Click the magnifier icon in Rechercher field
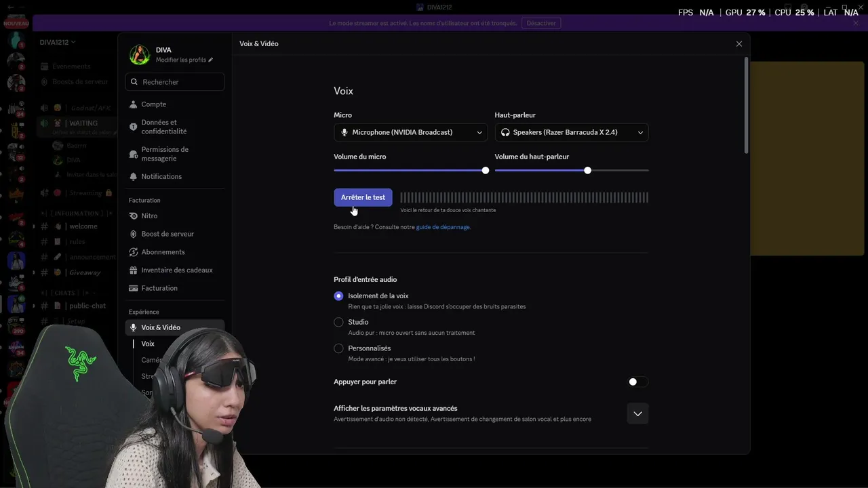The width and height of the screenshot is (868, 488). [x=134, y=82]
